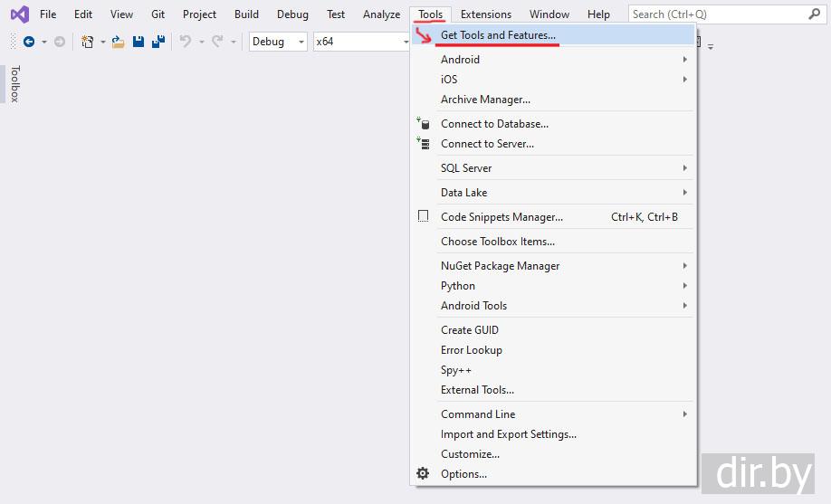Click the Undo arrow icon
This screenshot has width=831, height=504.
pos(186,42)
